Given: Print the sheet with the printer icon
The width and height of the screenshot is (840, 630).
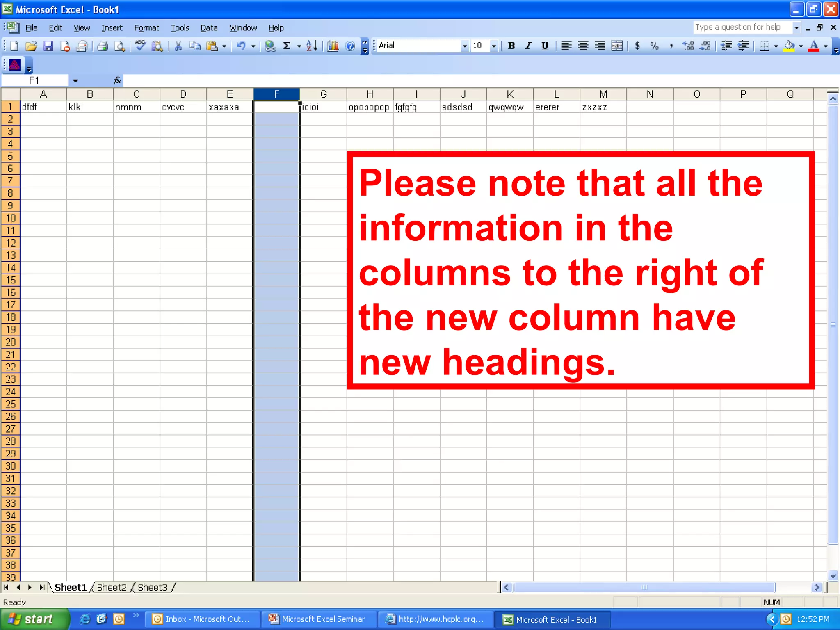Looking at the screenshot, I should 103,46.
